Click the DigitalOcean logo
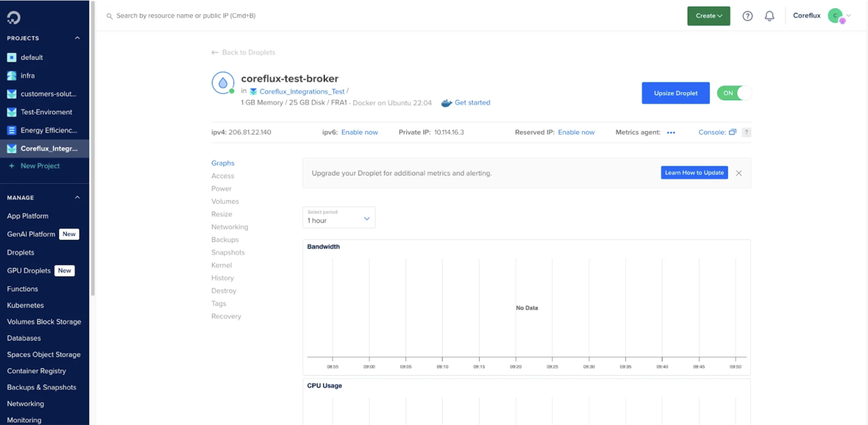Image resolution: width=868 pixels, height=425 pixels. tap(13, 17)
